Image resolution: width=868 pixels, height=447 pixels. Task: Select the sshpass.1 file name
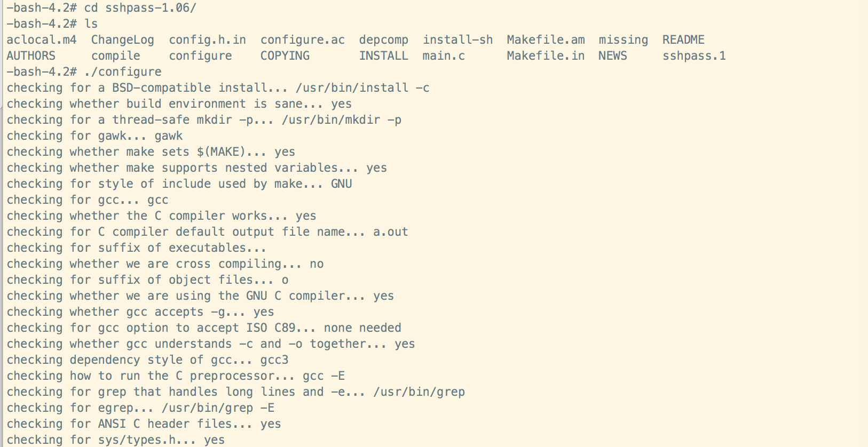[x=694, y=57]
